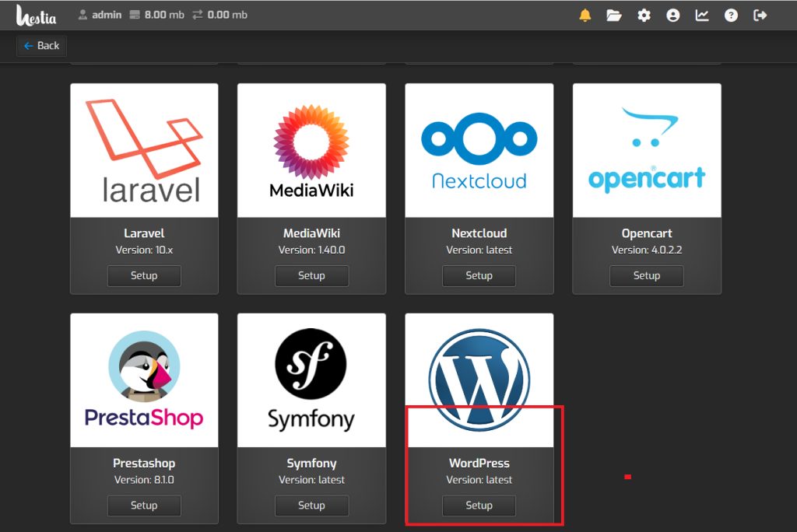The image size is (797, 532).
Task: Click the Symfony card title
Action: pos(311,464)
